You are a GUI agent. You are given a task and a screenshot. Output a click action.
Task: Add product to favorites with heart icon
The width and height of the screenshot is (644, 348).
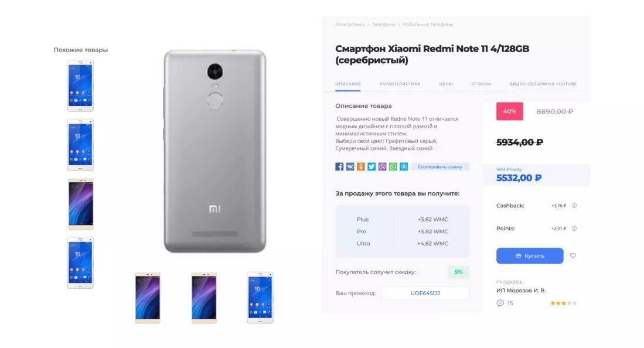(x=573, y=255)
